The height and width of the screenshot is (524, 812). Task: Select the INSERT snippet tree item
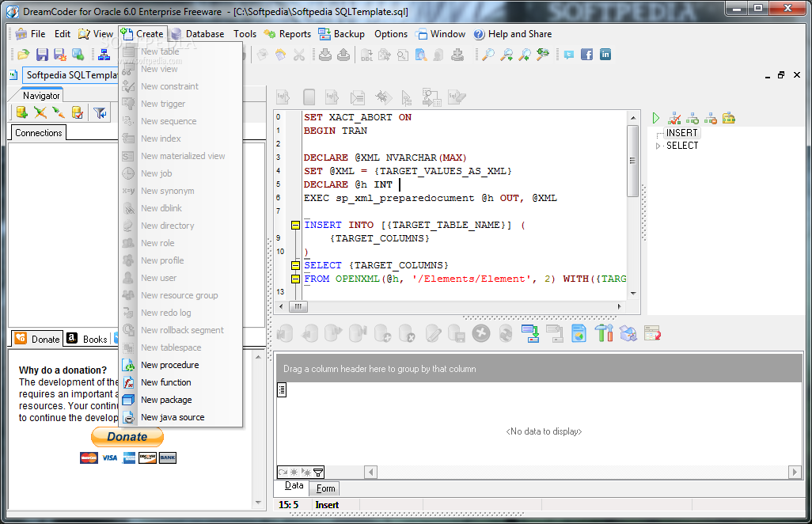click(681, 133)
